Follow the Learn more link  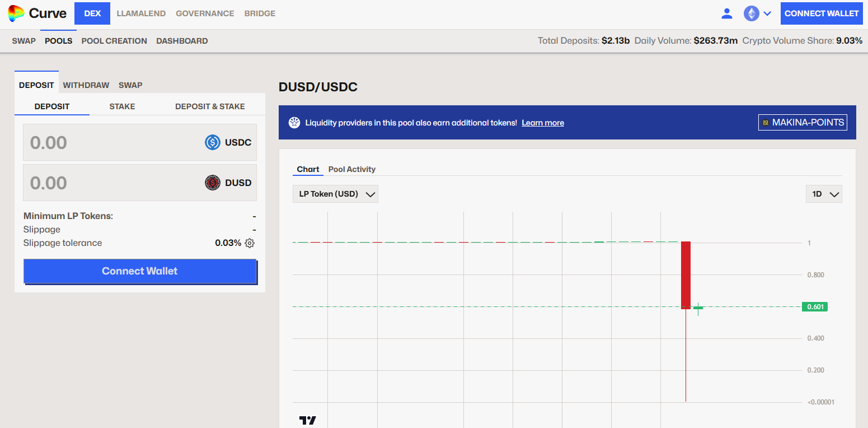pos(542,123)
